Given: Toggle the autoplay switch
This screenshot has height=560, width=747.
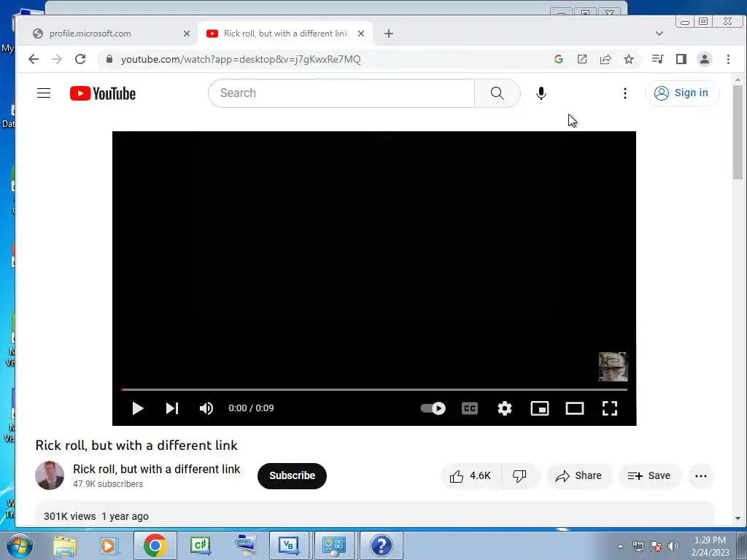Looking at the screenshot, I should 433,408.
